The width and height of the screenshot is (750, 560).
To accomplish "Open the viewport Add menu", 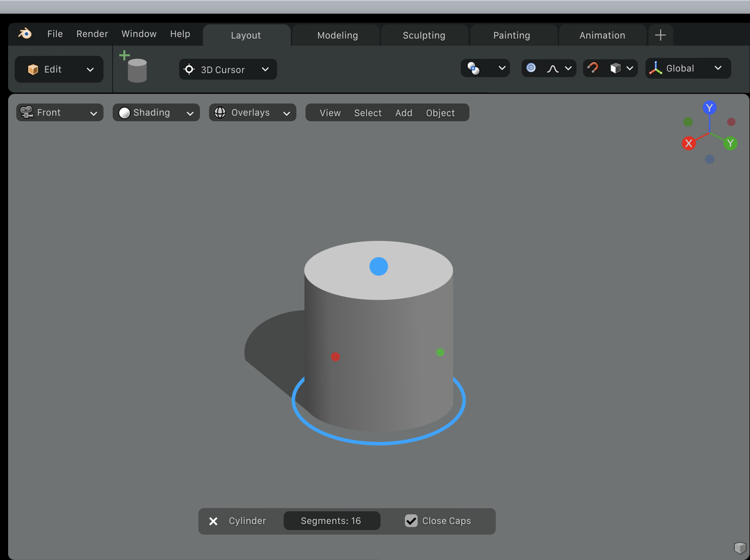I will [x=404, y=113].
